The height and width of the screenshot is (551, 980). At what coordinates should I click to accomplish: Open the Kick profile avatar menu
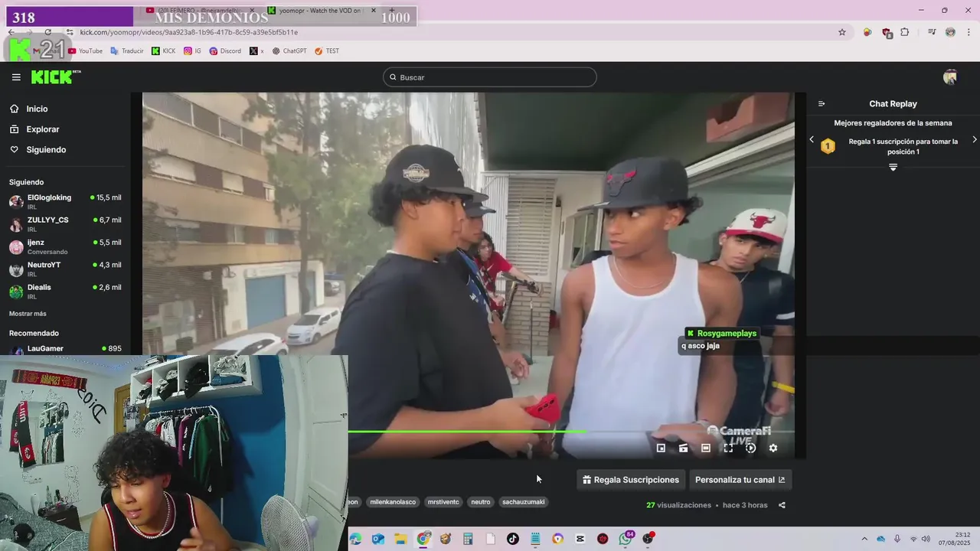tap(950, 77)
